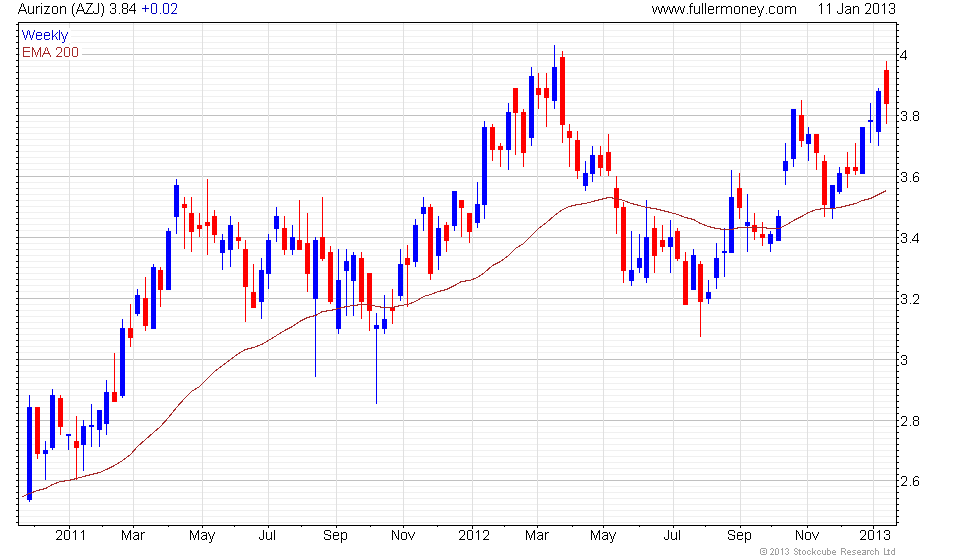This screenshot has height=560, width=980.
Task: Click the Nov label before 2013
Action: point(807,536)
